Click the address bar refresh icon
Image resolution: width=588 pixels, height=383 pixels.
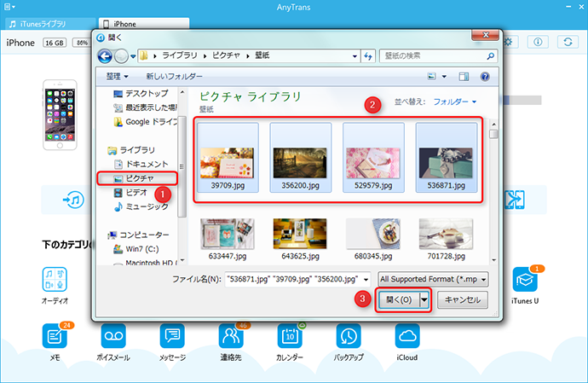tap(368, 56)
